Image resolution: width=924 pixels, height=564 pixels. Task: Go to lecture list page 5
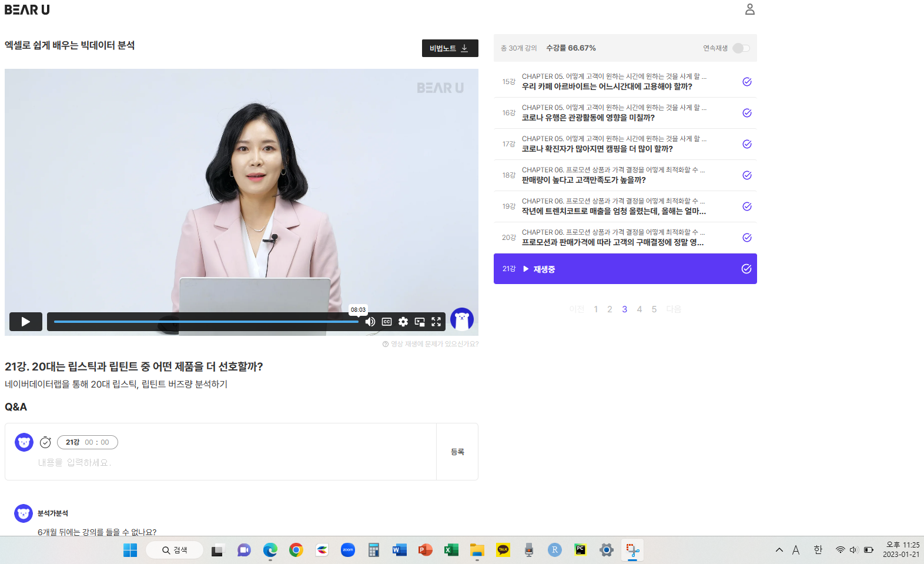click(654, 309)
